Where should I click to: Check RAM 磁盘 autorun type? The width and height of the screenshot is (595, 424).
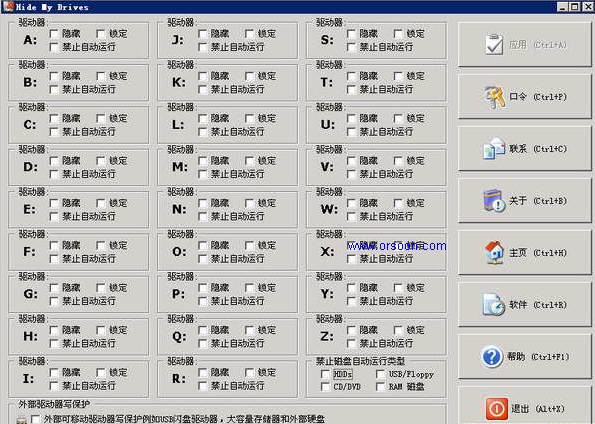click(380, 386)
